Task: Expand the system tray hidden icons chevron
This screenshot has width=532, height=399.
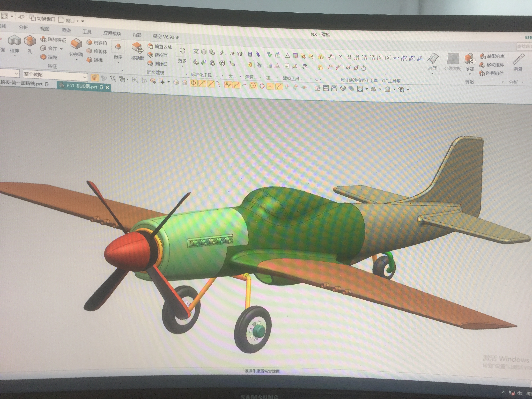Action: (x=504, y=392)
